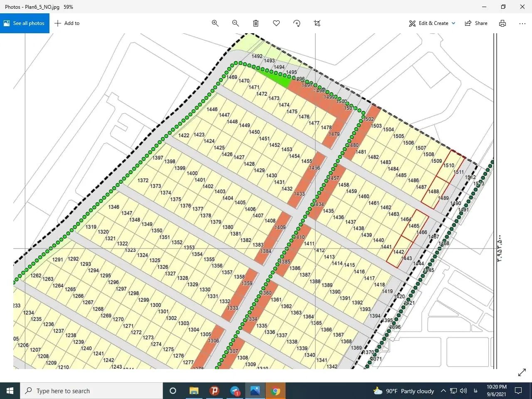Open Cortana circle icon on taskbar

coord(173,391)
